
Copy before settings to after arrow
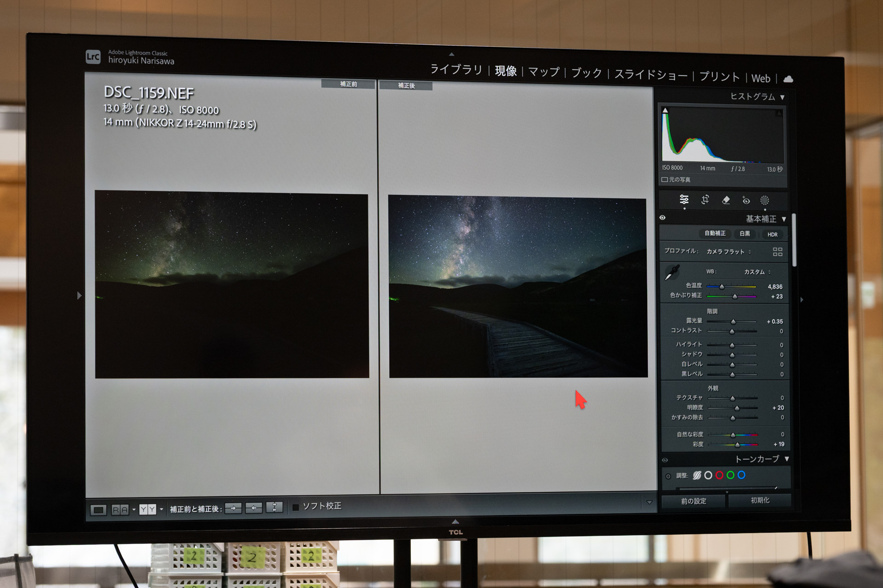[x=233, y=508]
